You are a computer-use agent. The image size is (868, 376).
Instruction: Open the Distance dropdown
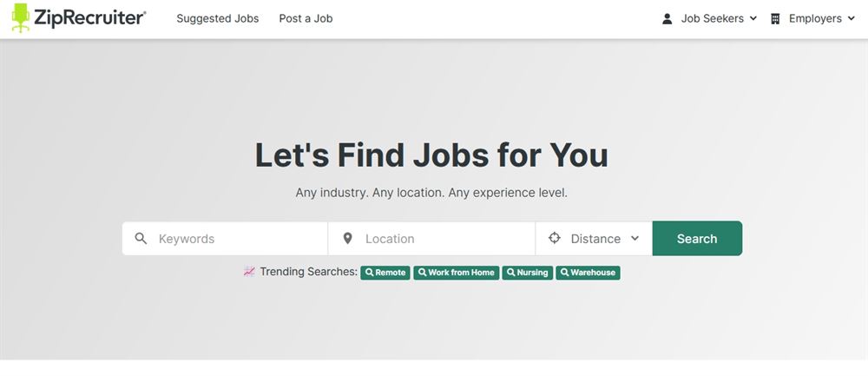pyautogui.click(x=594, y=239)
